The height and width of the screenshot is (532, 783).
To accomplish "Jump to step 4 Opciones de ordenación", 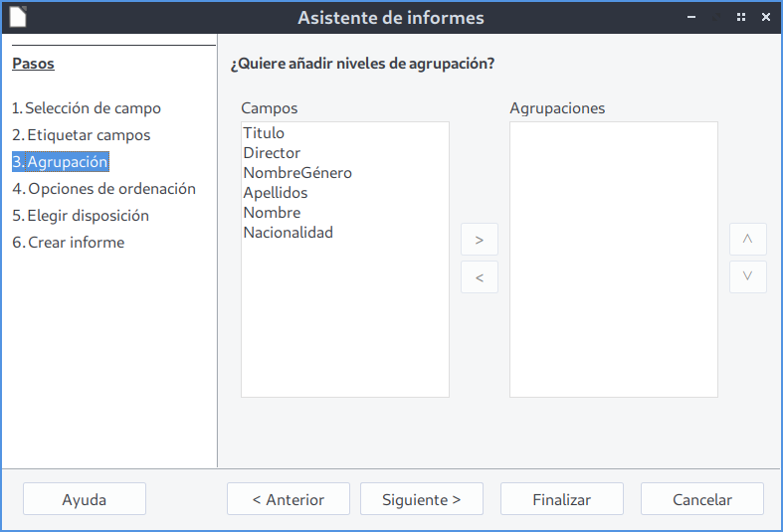I will (x=103, y=189).
